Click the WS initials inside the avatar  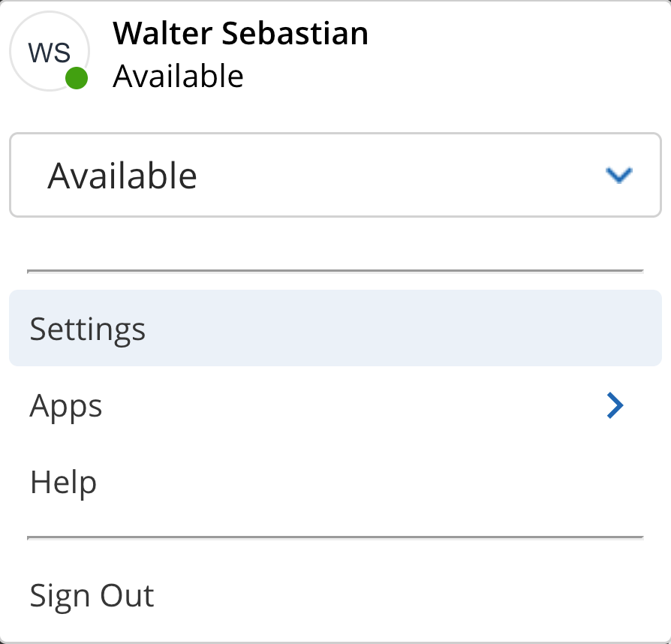point(49,53)
